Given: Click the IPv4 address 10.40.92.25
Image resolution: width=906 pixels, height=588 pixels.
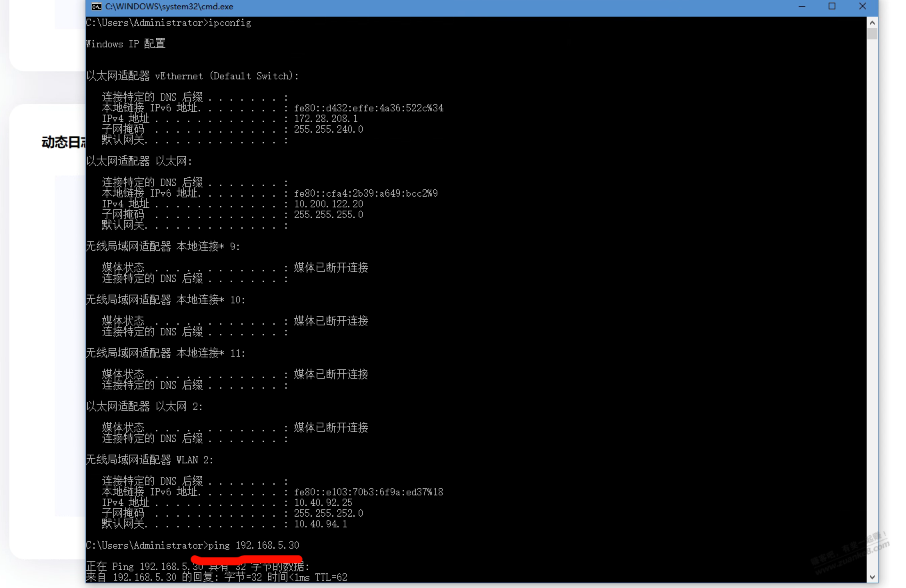Looking at the screenshot, I should click(x=323, y=503).
